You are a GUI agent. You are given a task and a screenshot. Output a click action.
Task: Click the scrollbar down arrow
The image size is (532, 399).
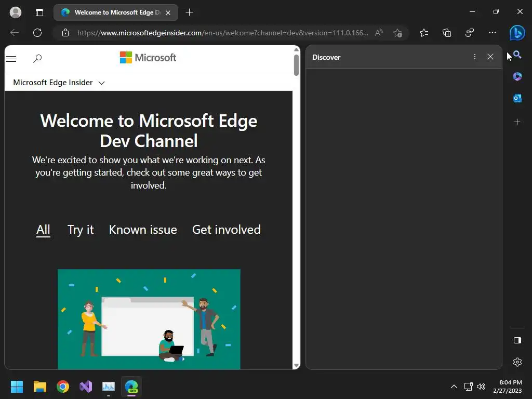[296, 365]
